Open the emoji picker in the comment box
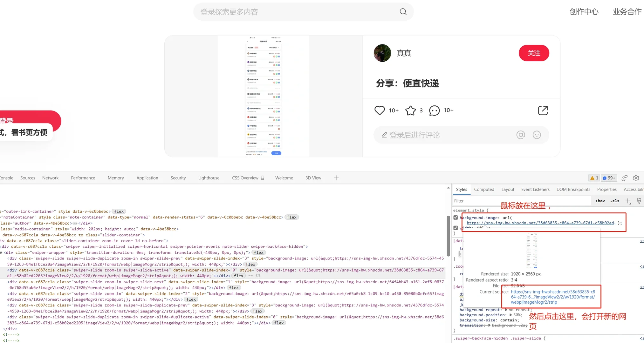This screenshot has width=644, height=343. [x=537, y=135]
